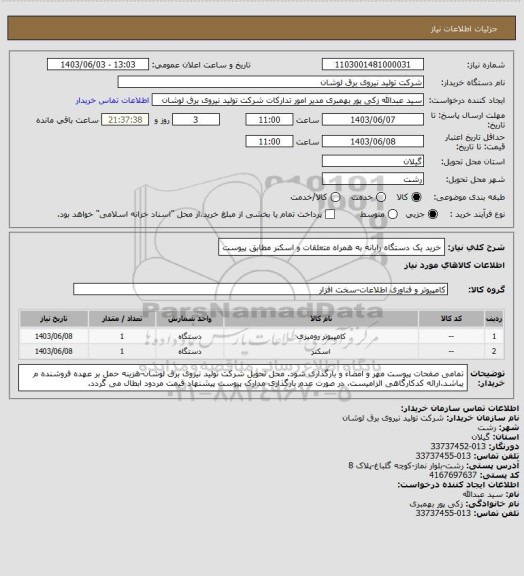Click the need number field 1103001481000031

[x=373, y=64]
